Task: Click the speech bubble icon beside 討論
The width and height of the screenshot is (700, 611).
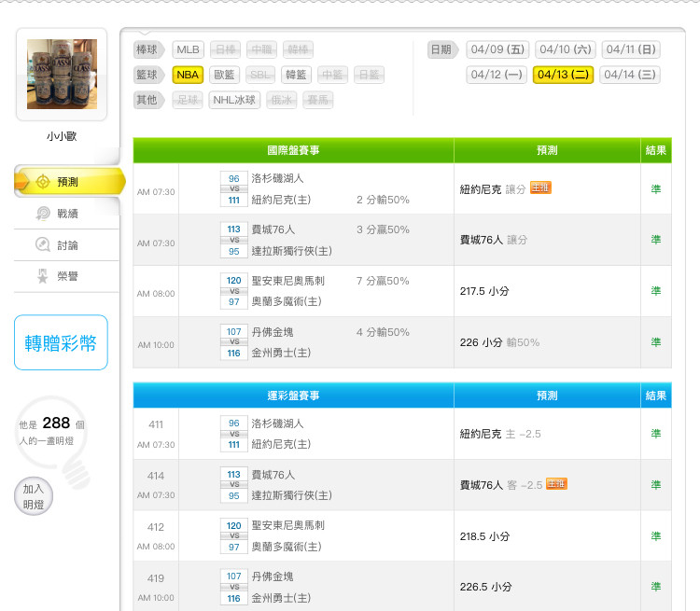Action: (x=42, y=244)
